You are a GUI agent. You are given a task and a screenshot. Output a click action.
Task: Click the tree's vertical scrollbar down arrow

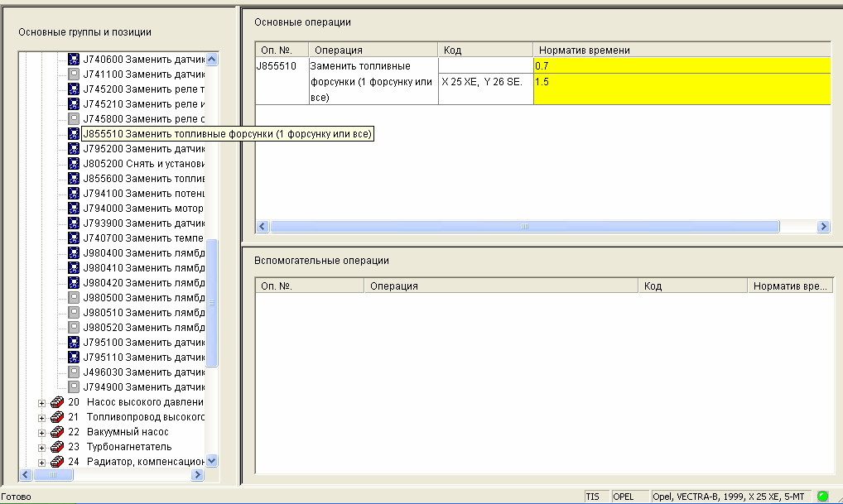pos(212,460)
